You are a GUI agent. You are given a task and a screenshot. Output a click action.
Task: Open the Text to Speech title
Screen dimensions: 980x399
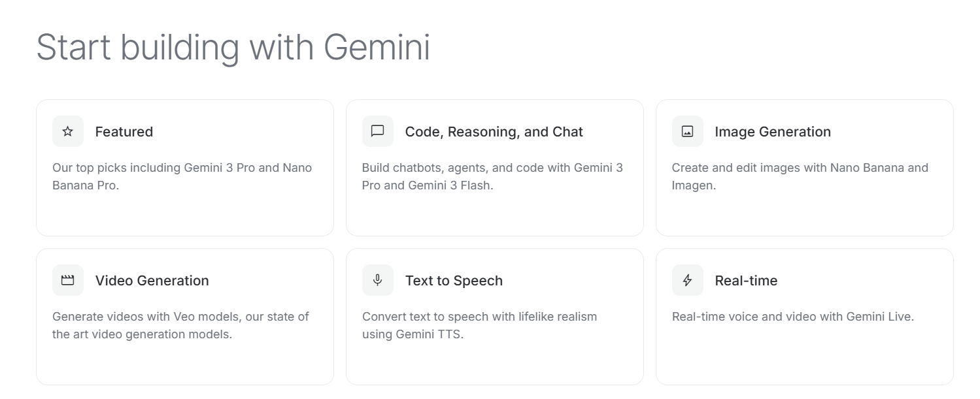coord(454,281)
